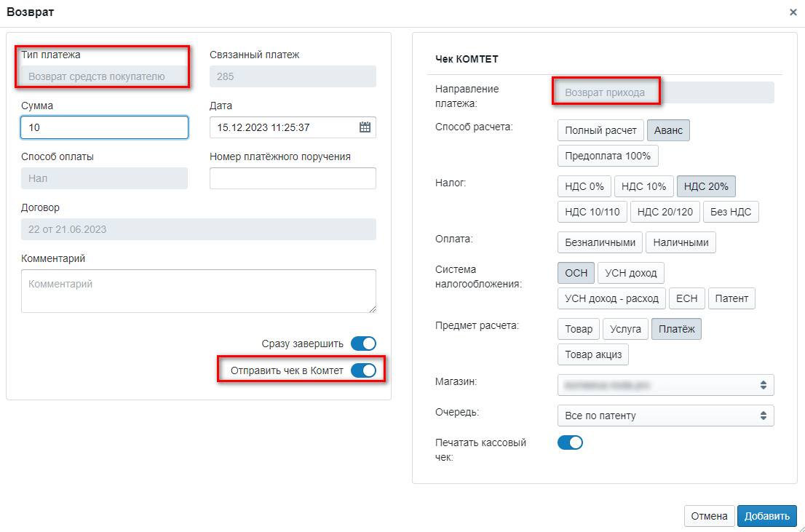The height and width of the screenshot is (532, 805).
Task: Choose the Предоплата 100% option
Action: (608, 156)
